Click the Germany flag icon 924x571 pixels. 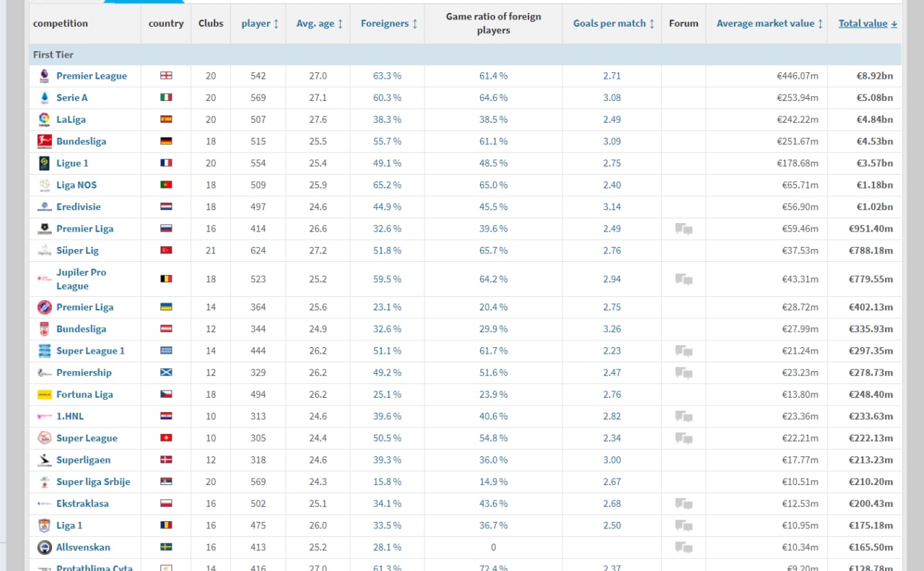coord(166,141)
